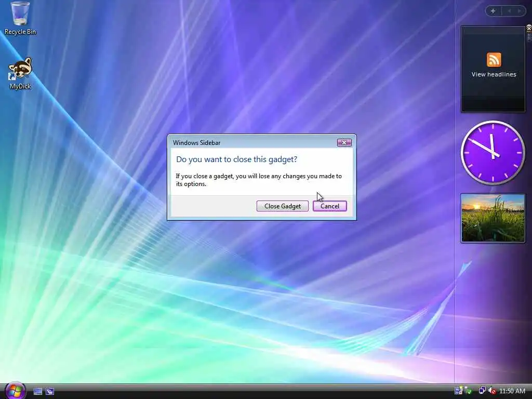Select the raccoon shortcut icon on the desktop
The width and height of the screenshot is (532, 399).
[20, 73]
